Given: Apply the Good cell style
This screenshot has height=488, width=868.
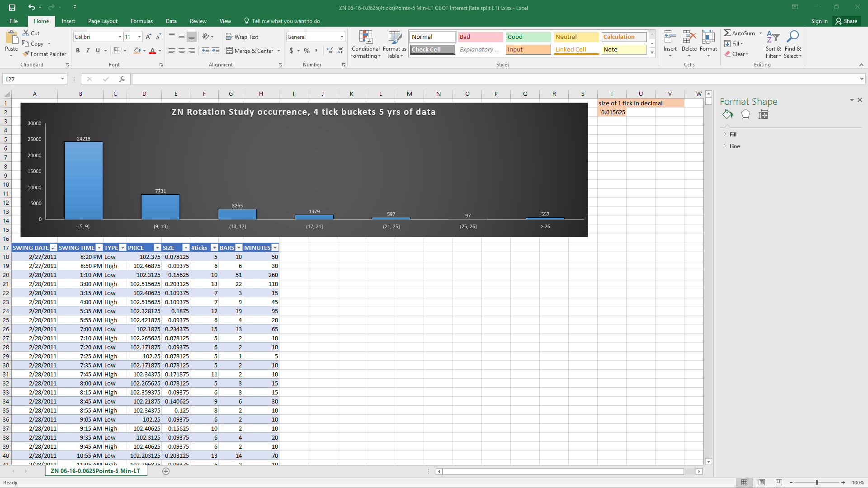Looking at the screenshot, I should pyautogui.click(x=528, y=37).
